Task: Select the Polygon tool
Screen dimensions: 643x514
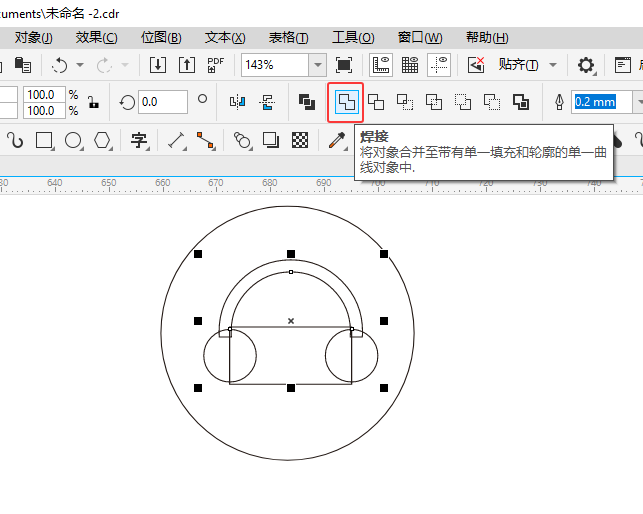Action: (102, 140)
